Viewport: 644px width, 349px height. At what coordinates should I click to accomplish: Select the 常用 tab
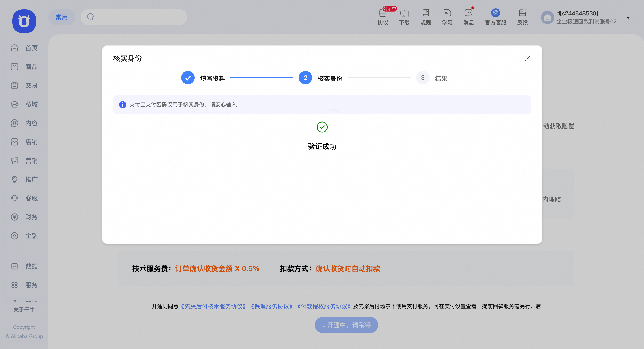coord(62,17)
